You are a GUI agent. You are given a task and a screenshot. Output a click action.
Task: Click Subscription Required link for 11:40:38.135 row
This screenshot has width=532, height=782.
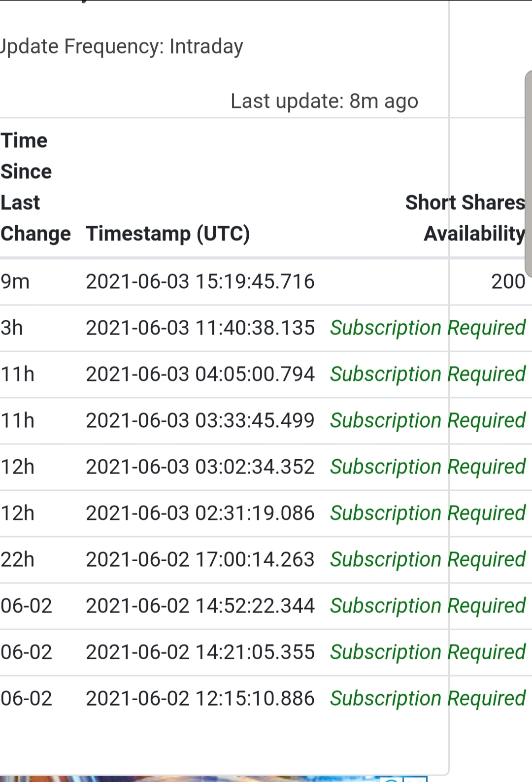point(428,328)
